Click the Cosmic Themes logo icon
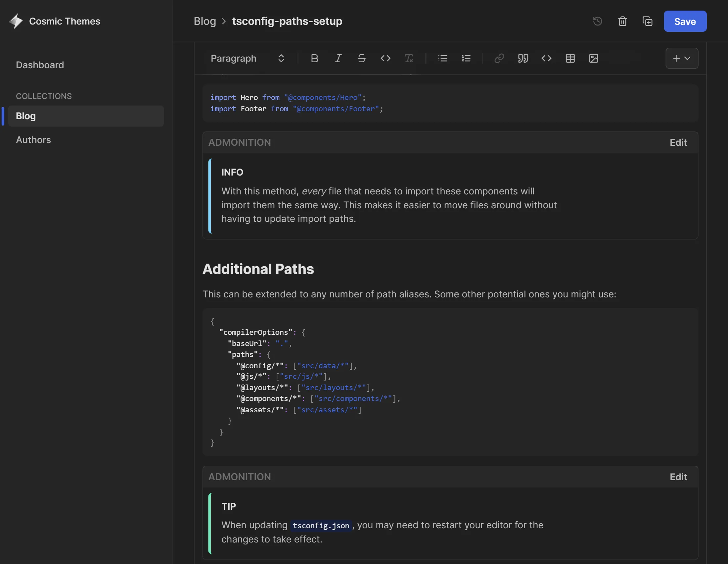The image size is (728, 564). (x=16, y=21)
